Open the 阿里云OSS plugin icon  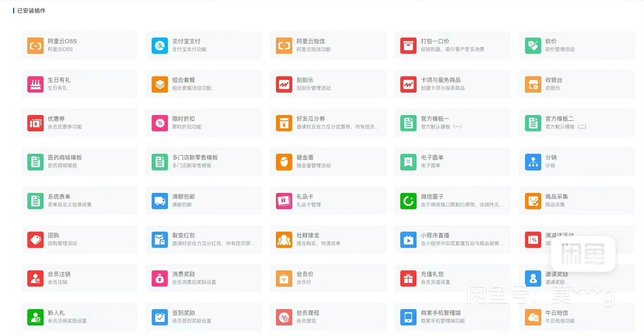pyautogui.click(x=35, y=46)
